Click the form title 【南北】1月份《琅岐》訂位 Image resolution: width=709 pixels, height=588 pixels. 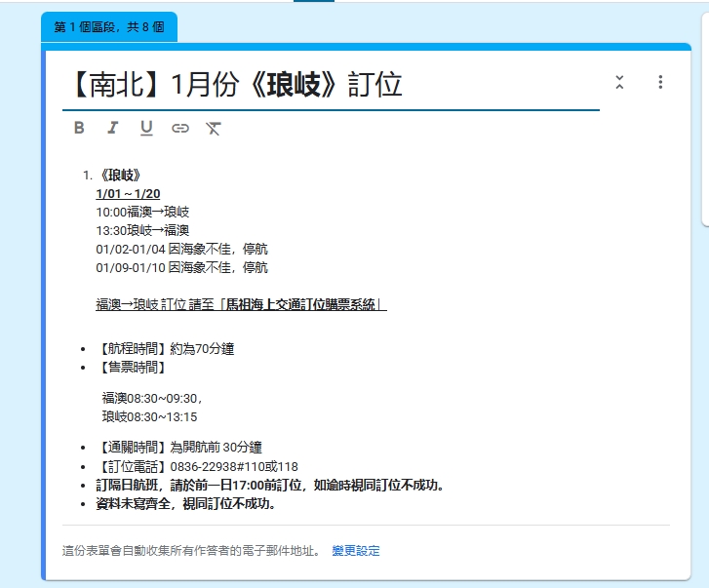coord(237,85)
